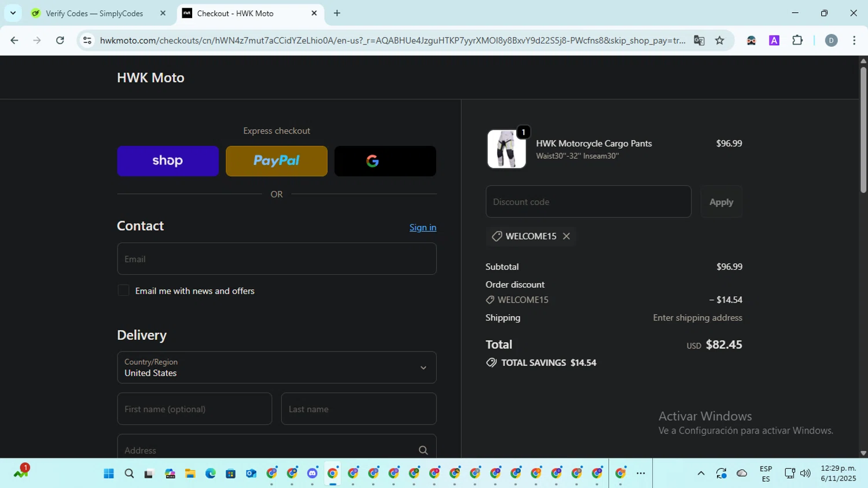Open the purple A extension
The image size is (868, 488).
(x=774, y=41)
